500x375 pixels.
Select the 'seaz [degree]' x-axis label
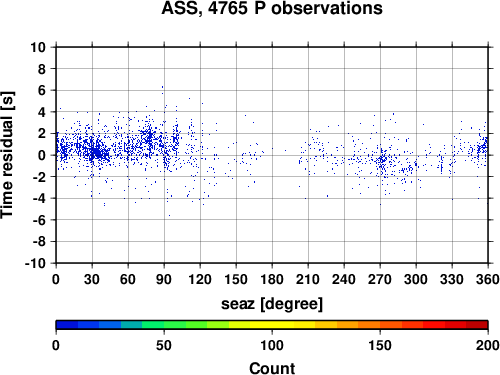point(272,304)
